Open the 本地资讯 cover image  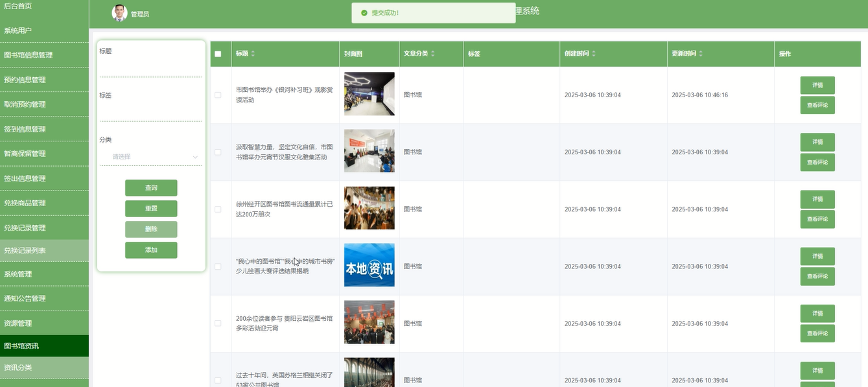[369, 265]
